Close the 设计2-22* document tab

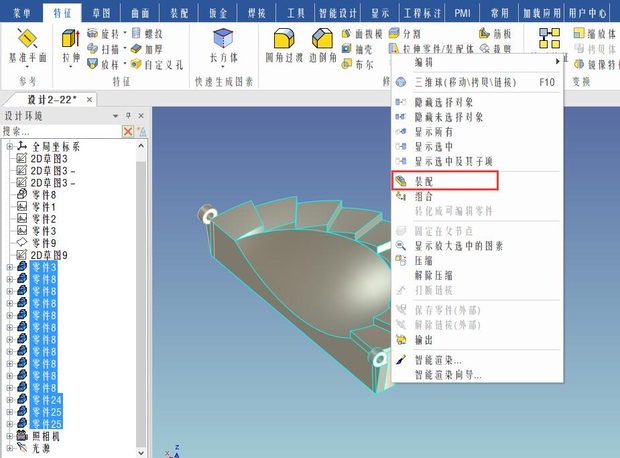click(x=89, y=100)
